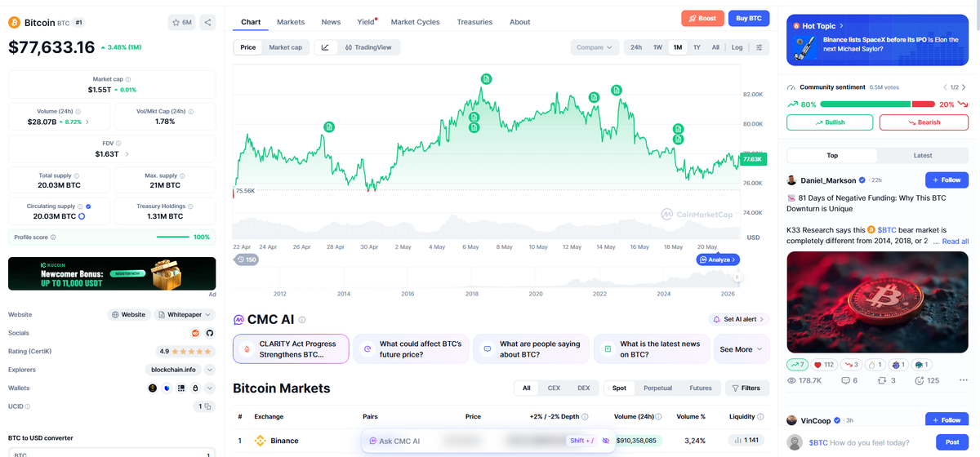Switch to TradingView chart mode

(367, 47)
